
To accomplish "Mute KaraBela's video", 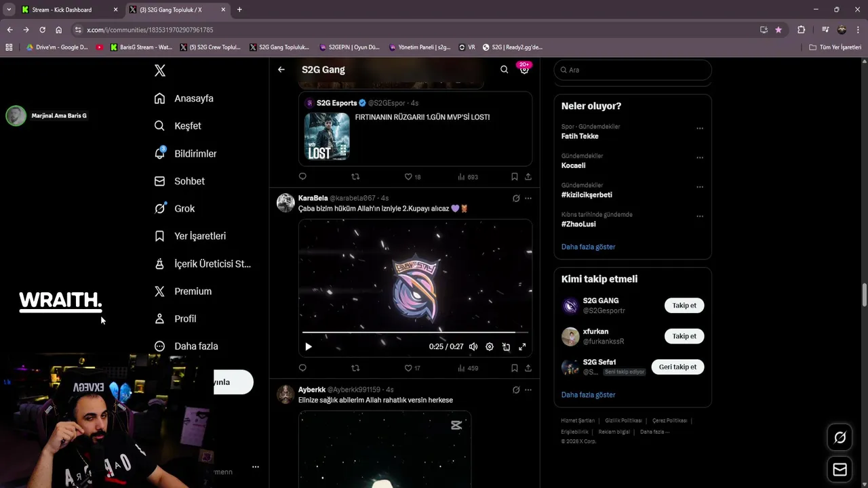I will point(473,346).
